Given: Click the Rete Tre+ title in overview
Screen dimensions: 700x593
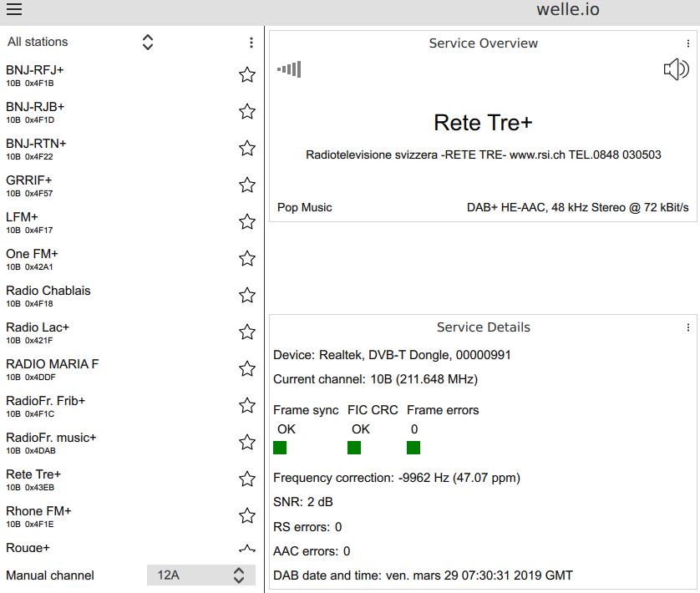Looking at the screenshot, I should pyautogui.click(x=483, y=123).
